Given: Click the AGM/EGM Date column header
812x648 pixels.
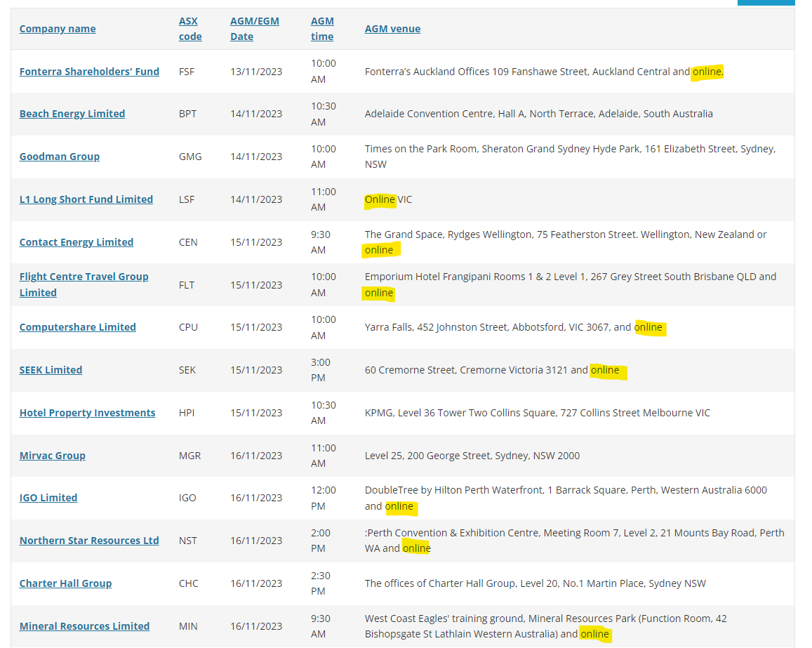Looking at the screenshot, I should (254, 29).
